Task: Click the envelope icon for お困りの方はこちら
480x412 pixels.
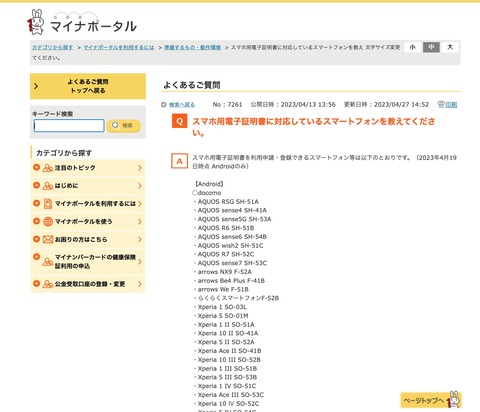Action: (x=48, y=239)
